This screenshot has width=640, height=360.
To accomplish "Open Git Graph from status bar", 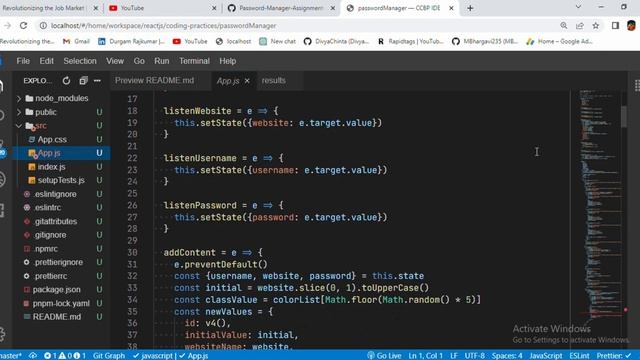I will [109, 356].
